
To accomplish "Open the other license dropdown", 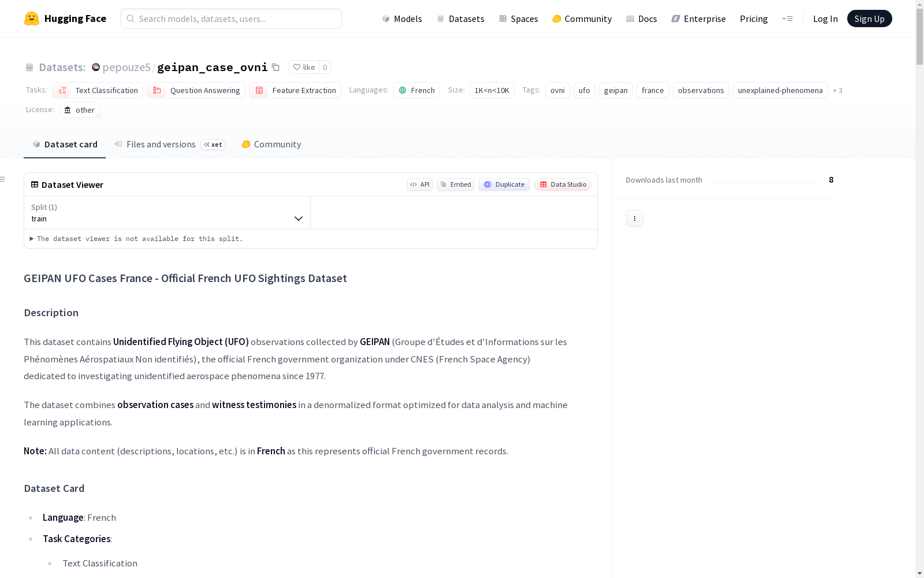I will pos(80,110).
